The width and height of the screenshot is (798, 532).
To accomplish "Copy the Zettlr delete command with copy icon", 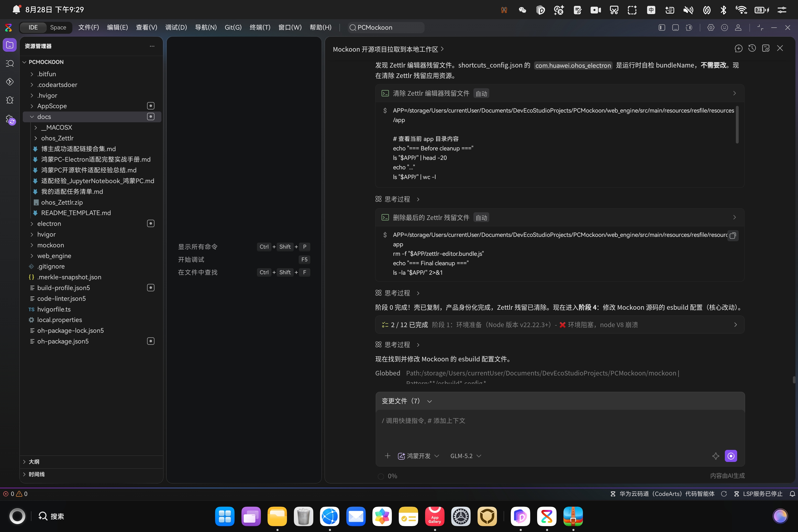I will [733, 236].
